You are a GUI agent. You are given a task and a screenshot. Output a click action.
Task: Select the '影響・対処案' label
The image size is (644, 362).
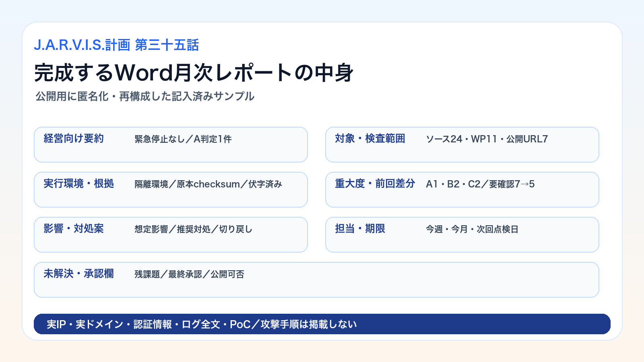(74, 229)
